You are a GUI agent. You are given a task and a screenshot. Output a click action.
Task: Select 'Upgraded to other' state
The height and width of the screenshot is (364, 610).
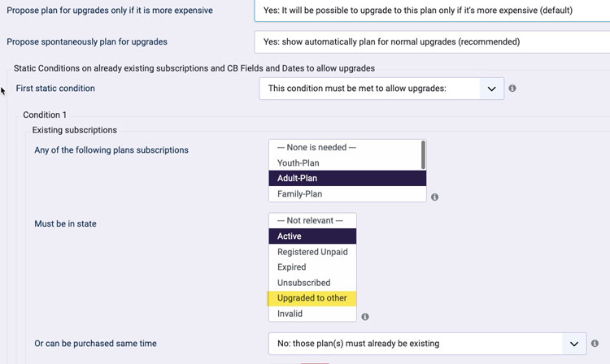[312, 298]
